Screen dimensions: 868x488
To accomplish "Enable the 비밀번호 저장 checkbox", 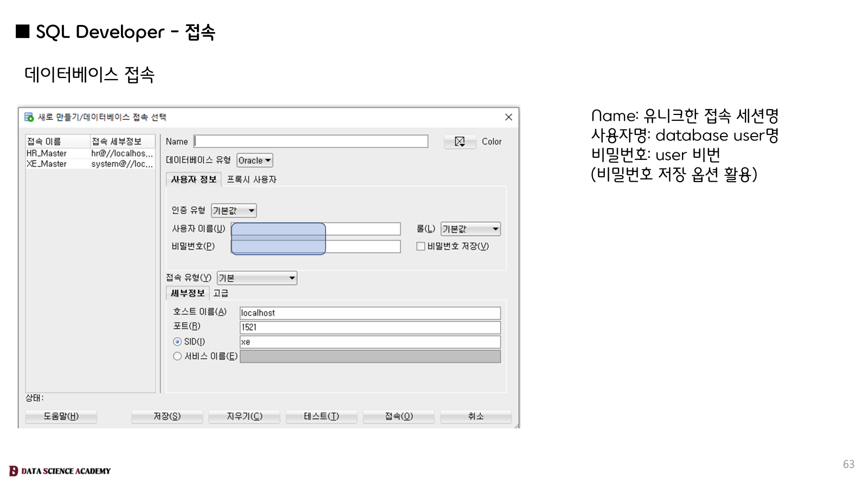I will pyautogui.click(x=420, y=246).
